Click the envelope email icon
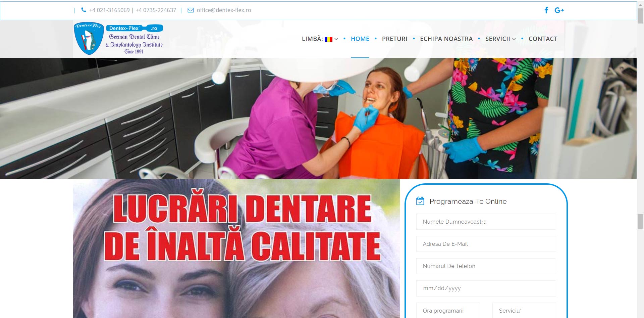The image size is (644, 318). pyautogui.click(x=191, y=10)
